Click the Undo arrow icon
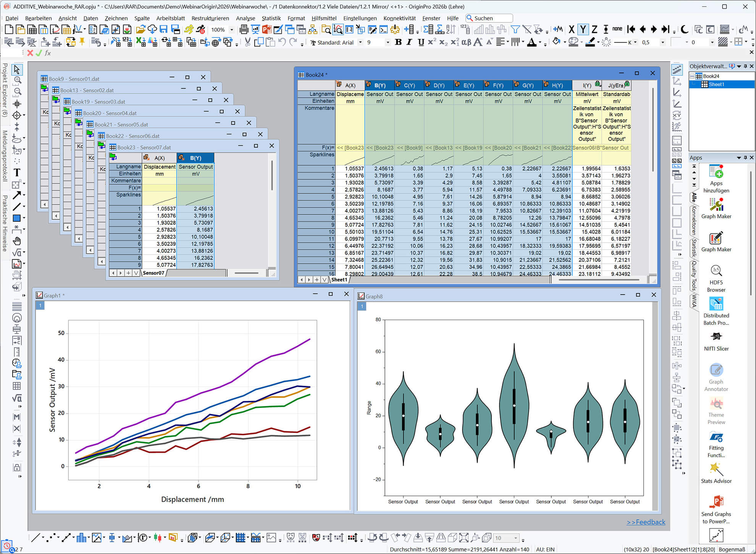Image resolution: width=756 pixels, height=554 pixels. pos(282,42)
